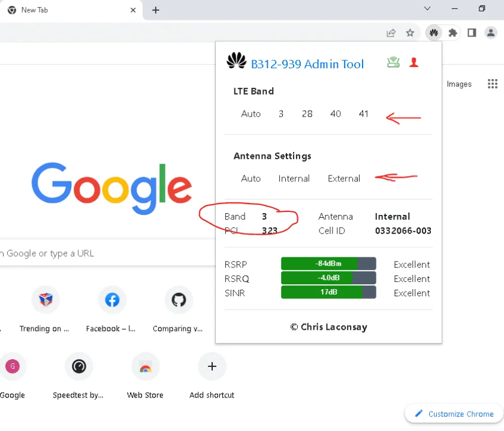Image resolution: width=504 pixels, height=431 pixels.
Task: Click Customize Chrome button
Action: tap(454, 414)
